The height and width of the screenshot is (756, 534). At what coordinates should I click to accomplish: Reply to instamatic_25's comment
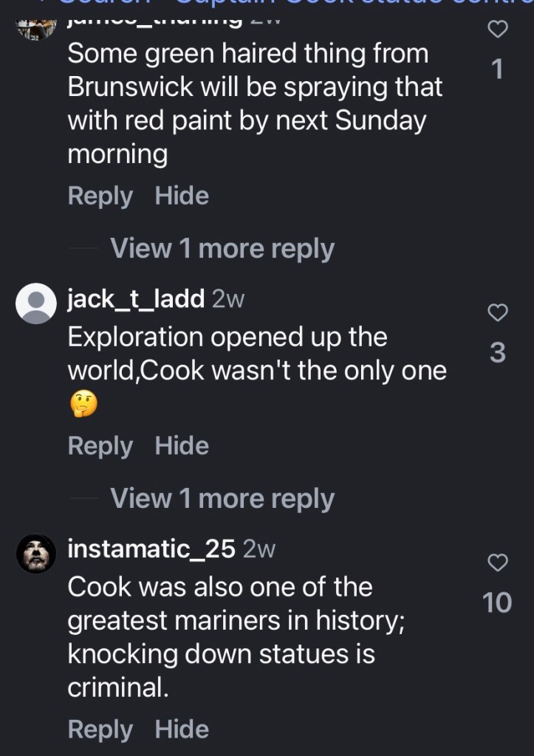(100, 729)
